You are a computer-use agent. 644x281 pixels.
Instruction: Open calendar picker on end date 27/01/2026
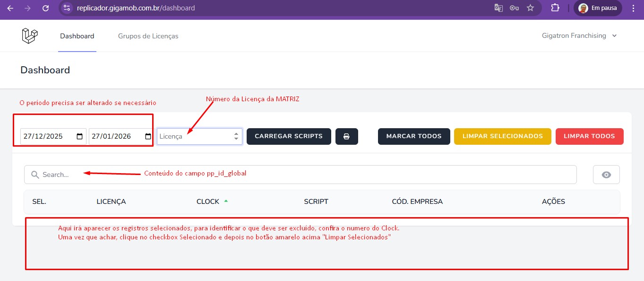148,136
